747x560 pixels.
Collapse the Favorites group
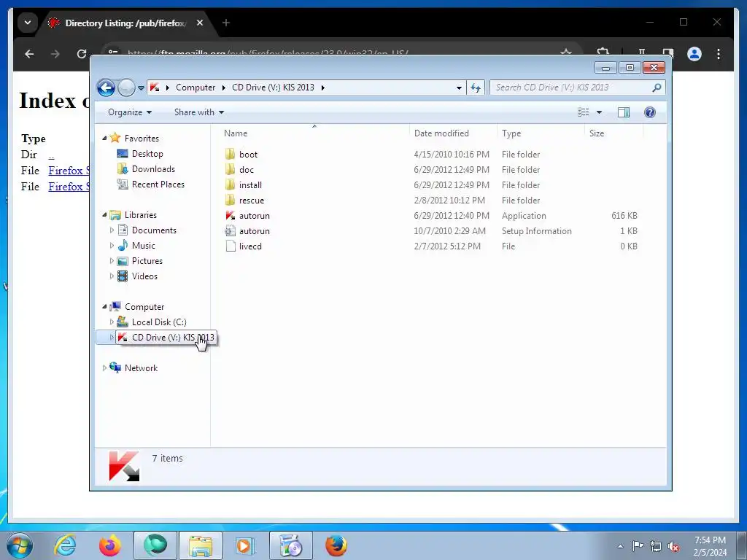[x=104, y=138]
